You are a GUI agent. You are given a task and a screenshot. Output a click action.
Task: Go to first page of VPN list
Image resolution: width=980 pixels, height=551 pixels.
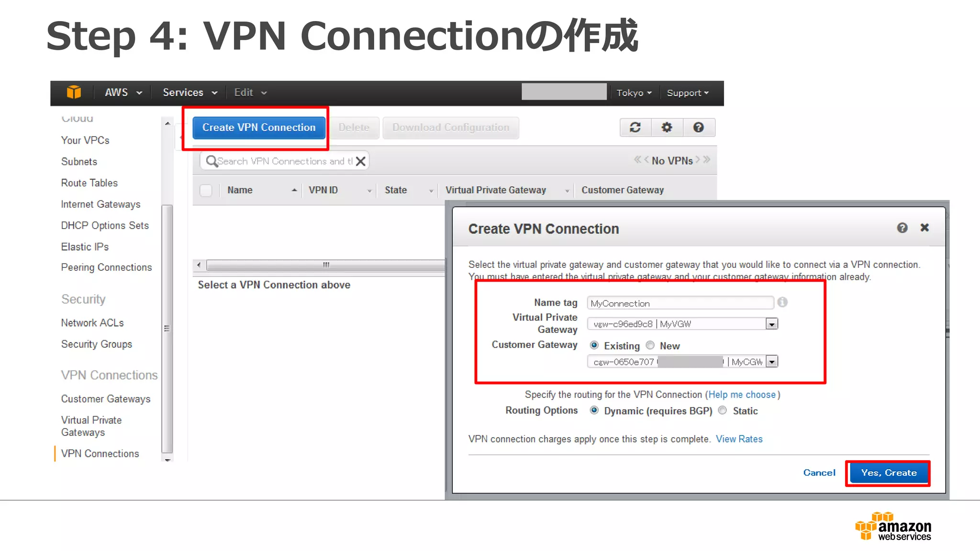pyautogui.click(x=637, y=160)
